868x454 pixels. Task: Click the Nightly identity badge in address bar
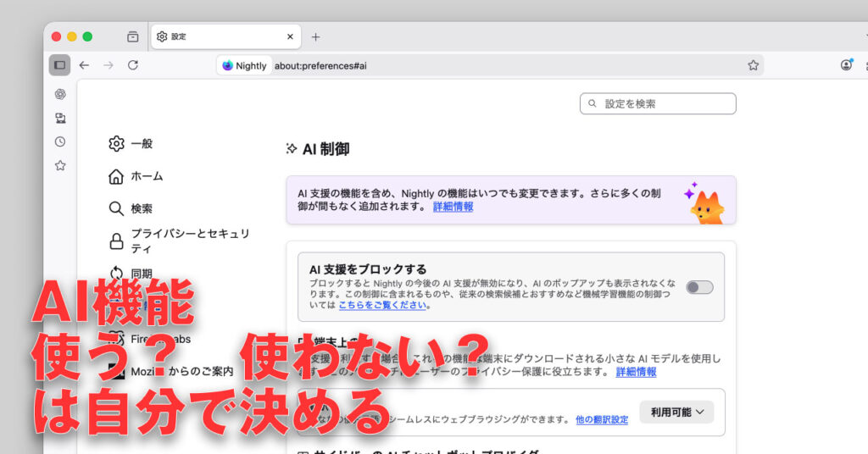coord(245,65)
